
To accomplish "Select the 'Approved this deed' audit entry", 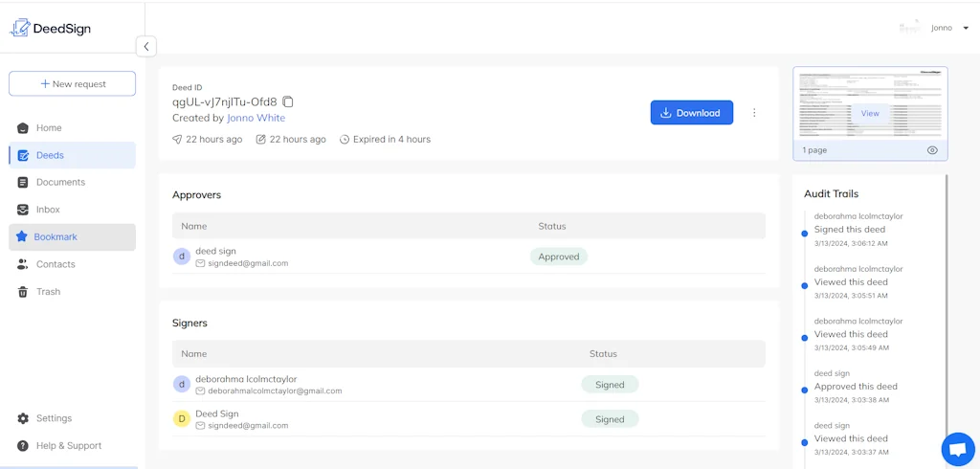I will [858, 387].
